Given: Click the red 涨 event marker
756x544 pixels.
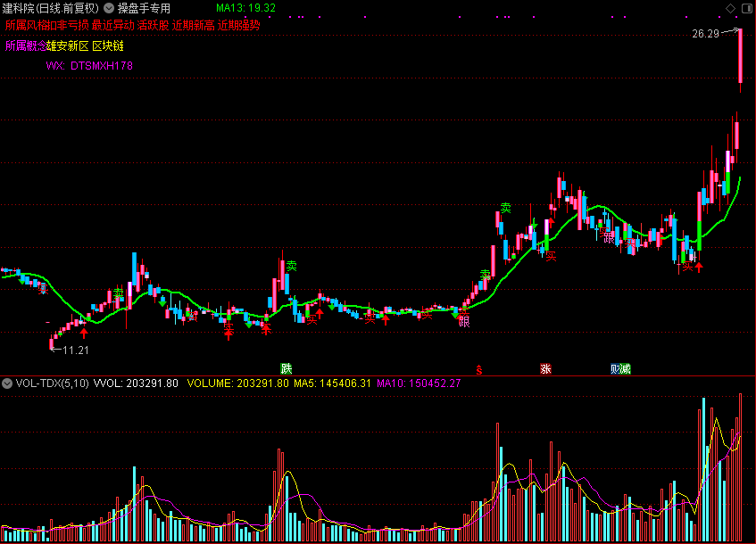Looking at the screenshot, I should click(545, 369).
